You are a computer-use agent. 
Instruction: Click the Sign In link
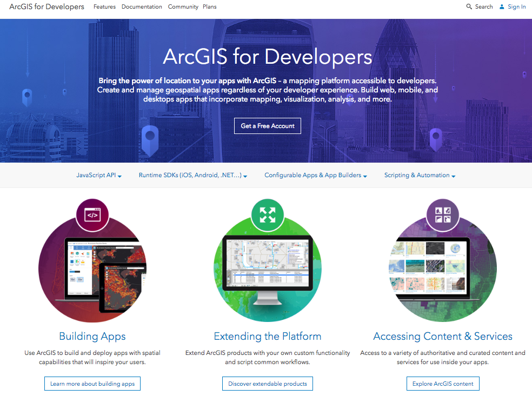click(516, 7)
